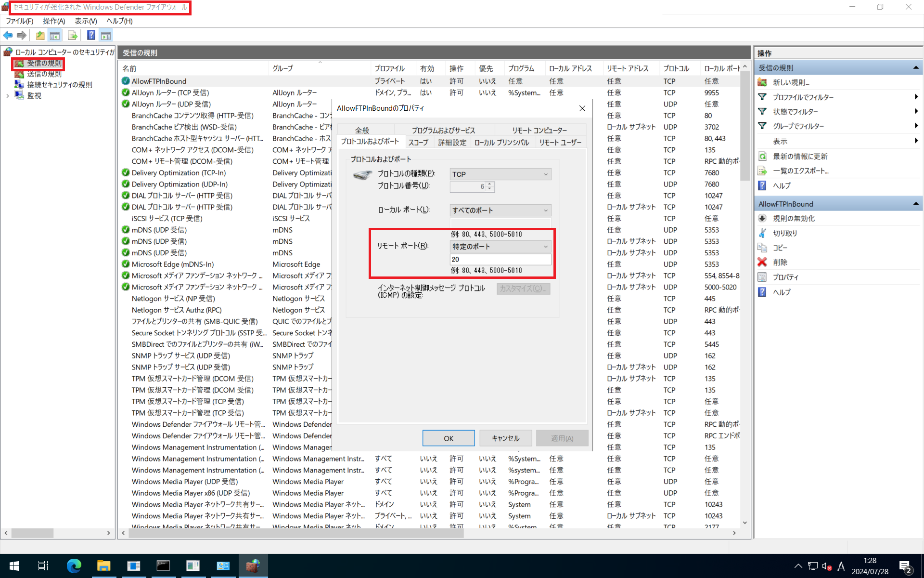
Task: Click the 切り取り scissors icon
Action: (762, 233)
